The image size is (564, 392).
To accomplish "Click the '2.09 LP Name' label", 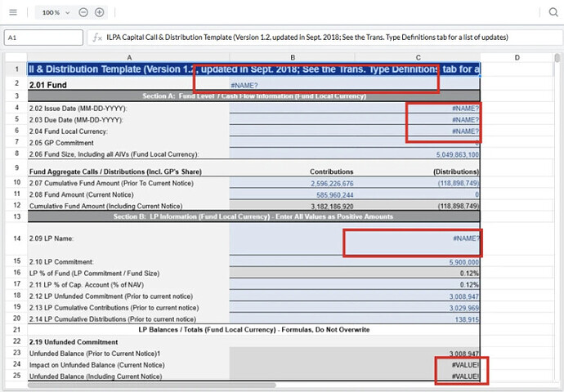I will pos(51,238).
